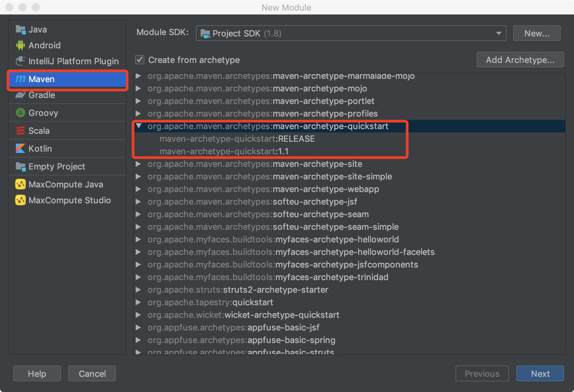574x392 pixels.
Task: Expand the appfuse-basic-spring node
Action: (138, 340)
